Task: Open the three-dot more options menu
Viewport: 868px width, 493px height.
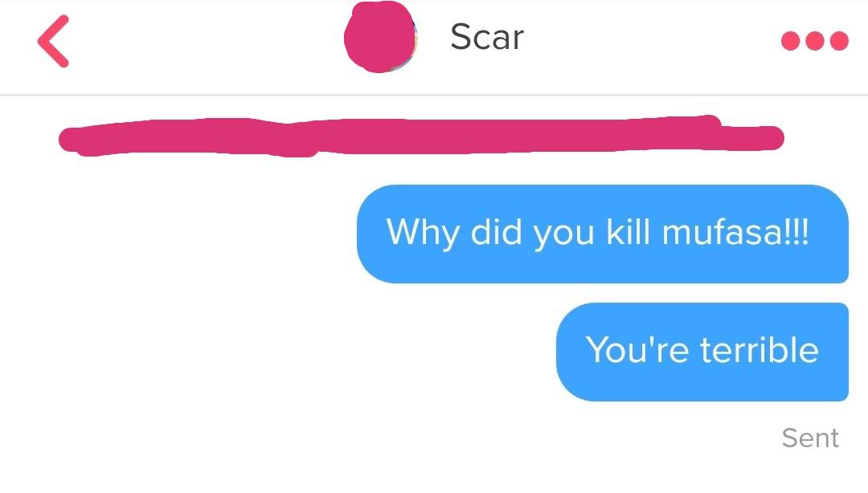Action: coord(814,41)
